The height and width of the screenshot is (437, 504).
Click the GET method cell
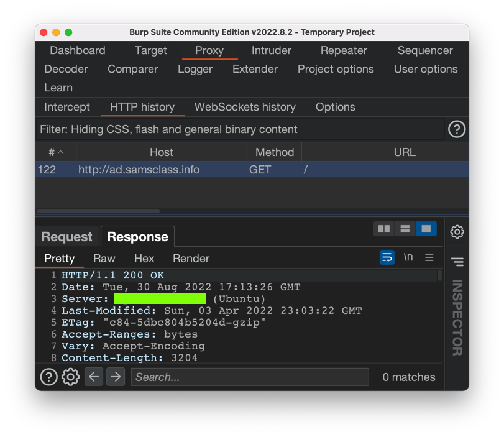tap(260, 170)
